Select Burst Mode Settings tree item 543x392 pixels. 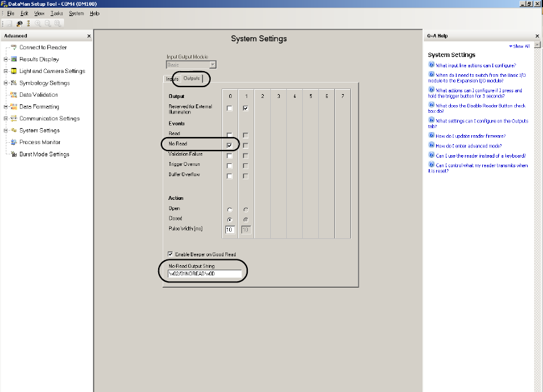44,154
